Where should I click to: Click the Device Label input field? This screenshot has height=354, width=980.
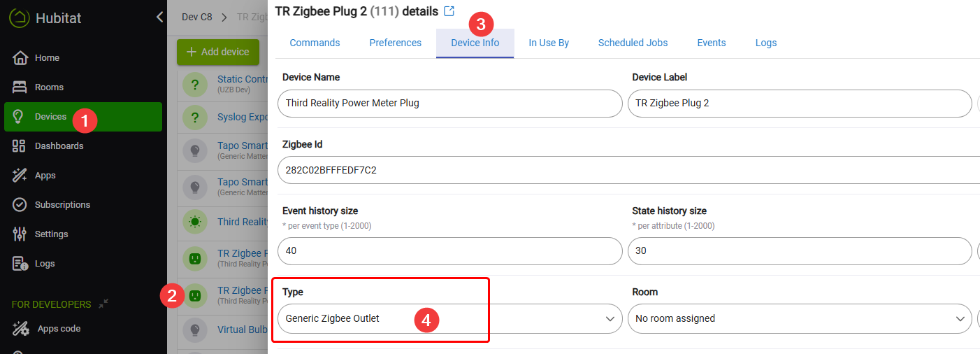pyautogui.click(x=800, y=103)
